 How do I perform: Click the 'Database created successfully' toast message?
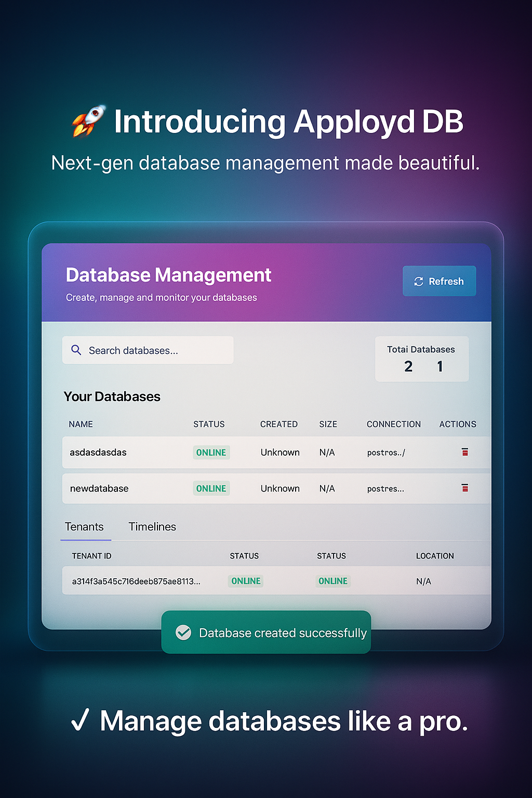tap(282, 633)
